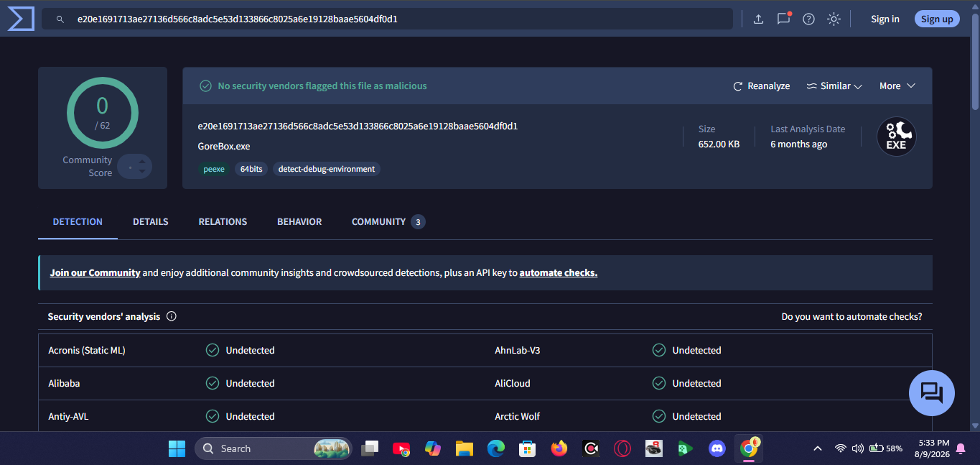Click the Chrome icon on the taskbar
Screen dimensions: 980x465
point(748,448)
